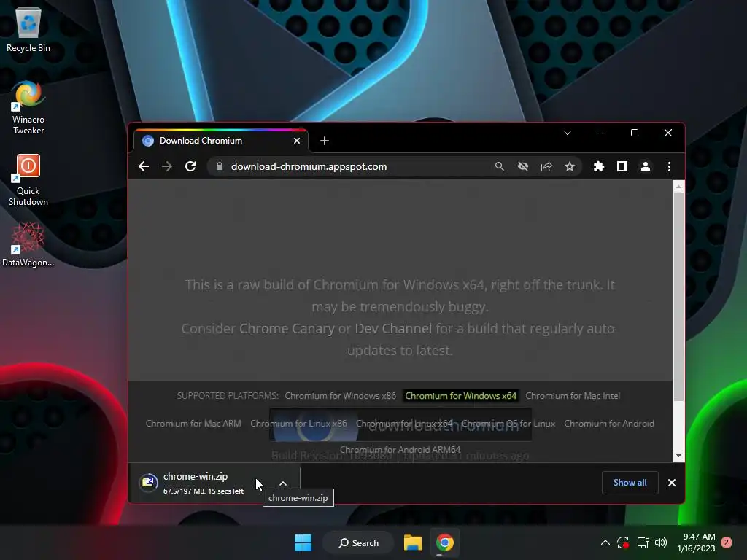Show hidden system tray icons

[605, 542]
